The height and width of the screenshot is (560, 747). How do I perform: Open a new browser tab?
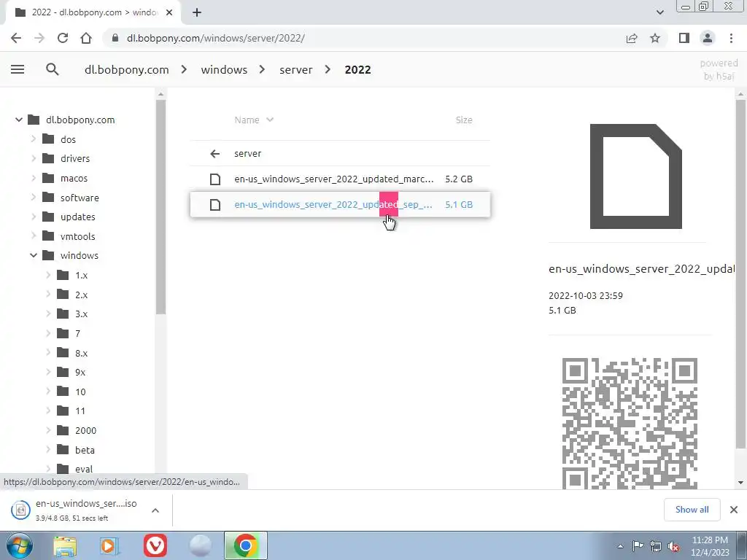[197, 12]
